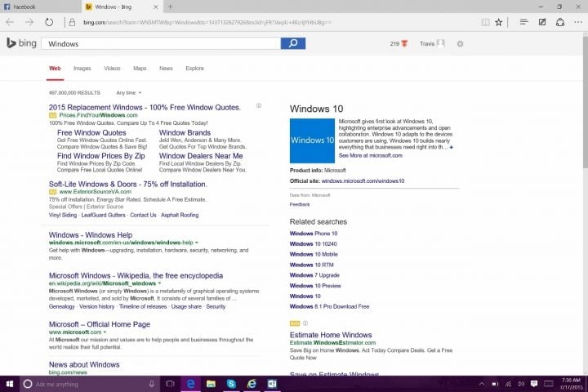This screenshot has height=392, width=588.
Task: Open Bing settings gear icon
Action: [460, 44]
